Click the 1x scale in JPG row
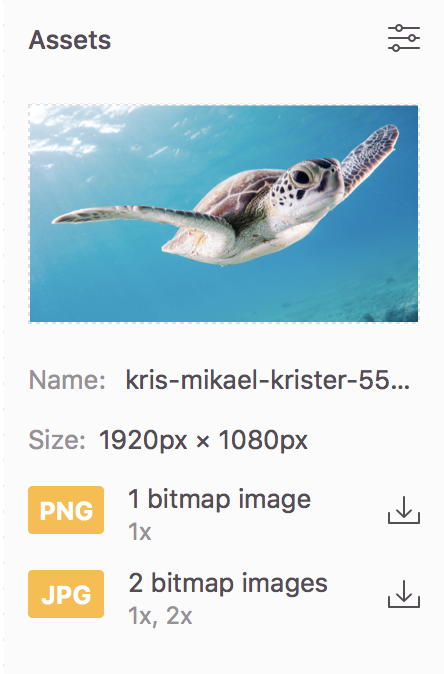This screenshot has width=444, height=674. point(140,616)
